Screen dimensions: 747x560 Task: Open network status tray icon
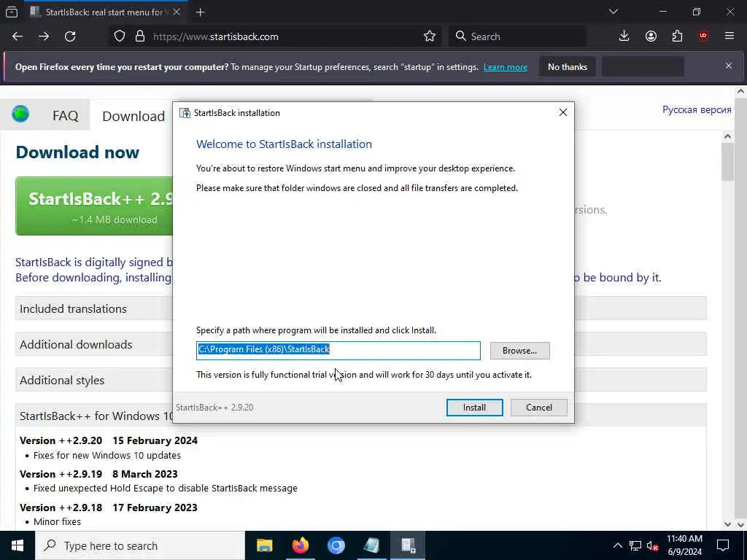tap(635, 545)
